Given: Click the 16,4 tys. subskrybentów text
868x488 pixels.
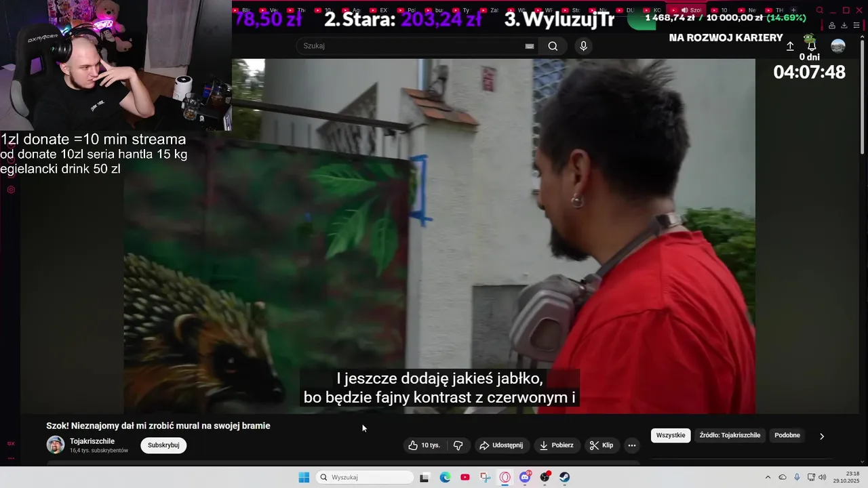Looking at the screenshot, I should 99,451.
